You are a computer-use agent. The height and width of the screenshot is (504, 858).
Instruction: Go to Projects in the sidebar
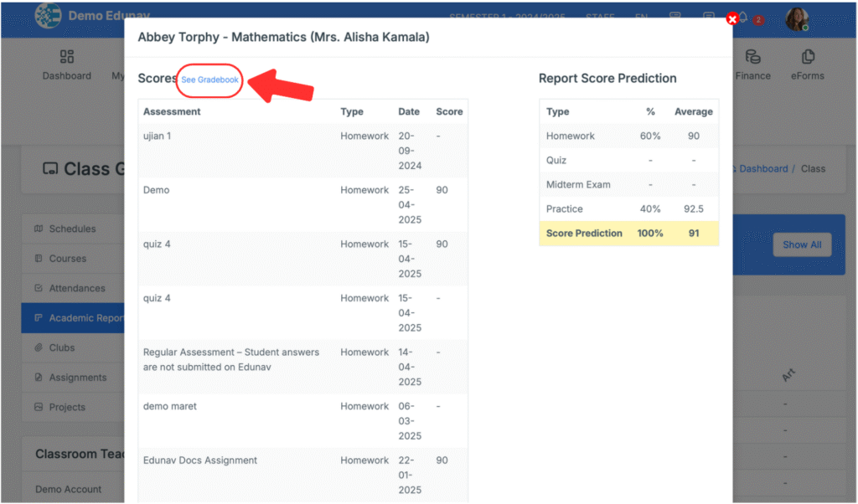67,407
